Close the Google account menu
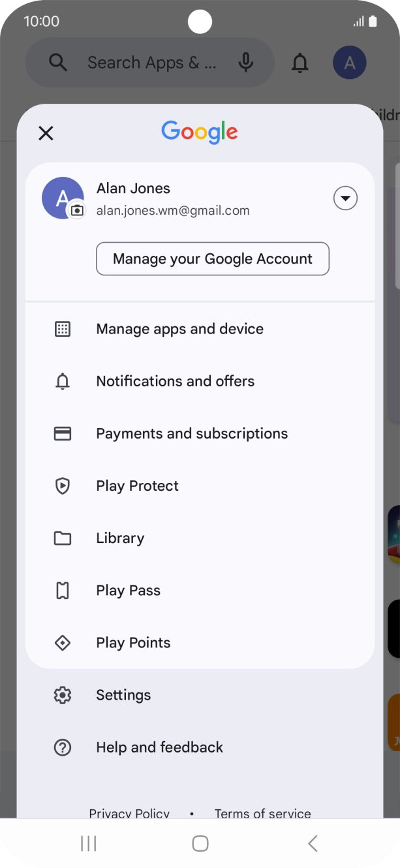Screen dimensions: 400x868 [x=46, y=133]
